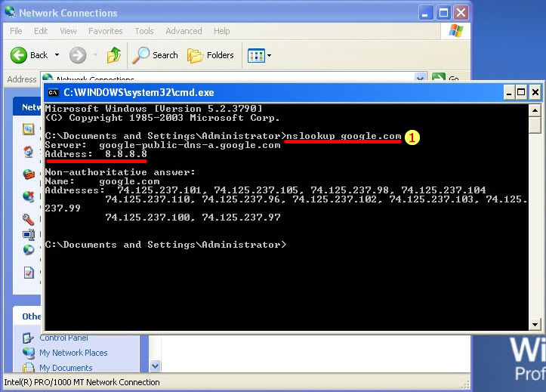
Task: Open the Help menu
Action: point(222,31)
